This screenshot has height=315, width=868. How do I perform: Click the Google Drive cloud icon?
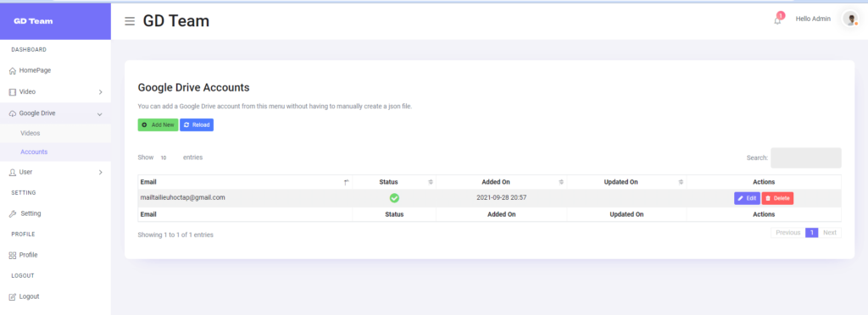tap(13, 113)
